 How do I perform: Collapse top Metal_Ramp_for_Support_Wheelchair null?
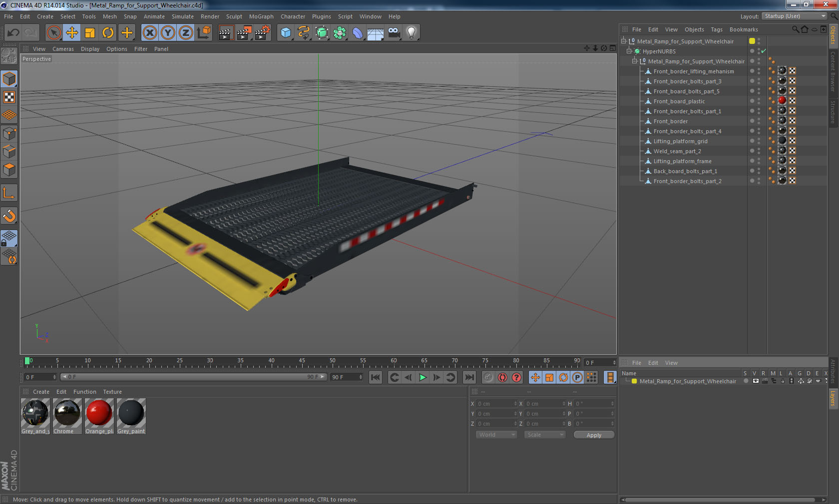(x=624, y=41)
